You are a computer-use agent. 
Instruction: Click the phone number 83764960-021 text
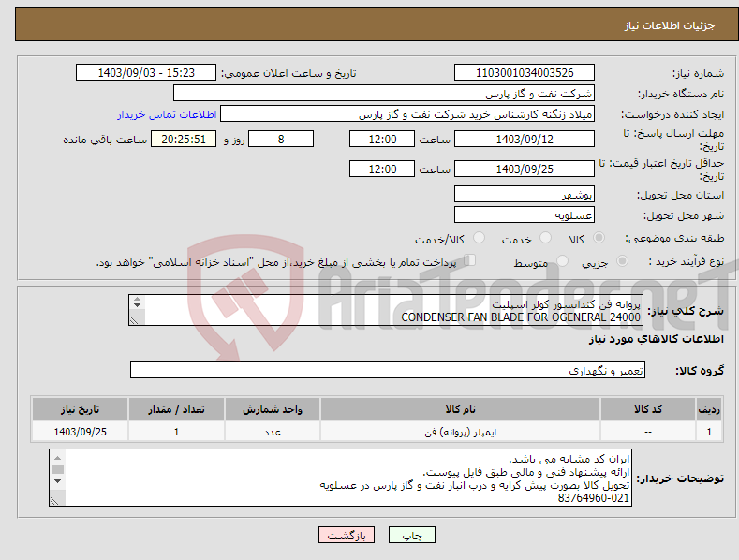coord(594,498)
